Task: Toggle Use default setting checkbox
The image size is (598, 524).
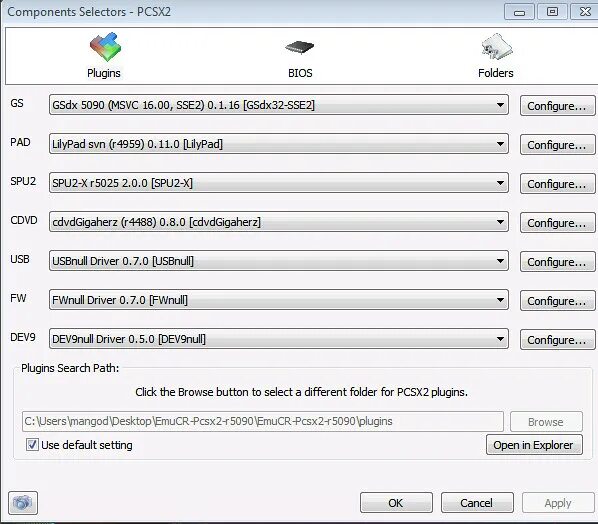Action: point(32,445)
